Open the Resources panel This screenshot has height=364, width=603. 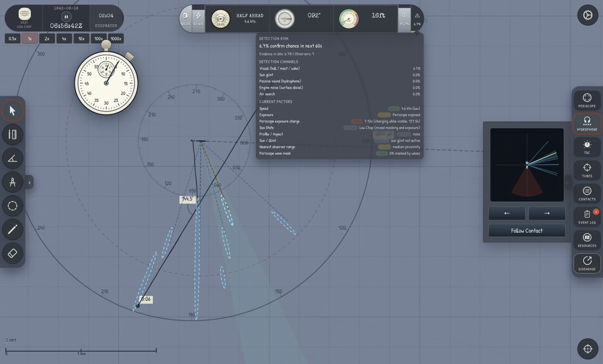click(587, 240)
